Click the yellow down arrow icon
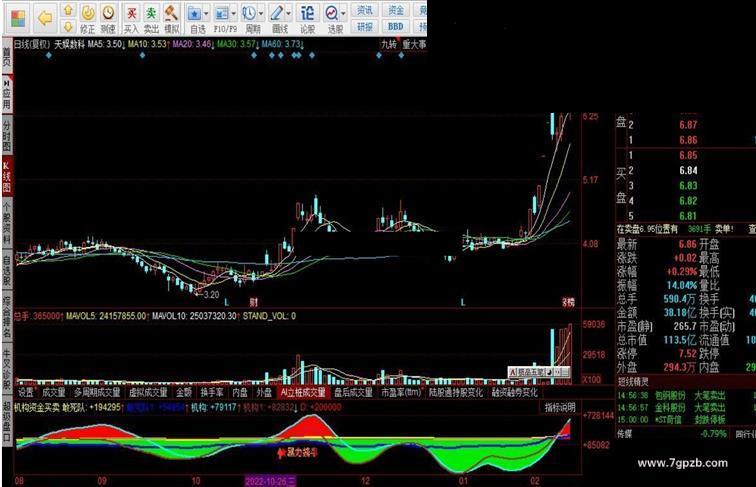This screenshot has height=487, width=756. click(68, 27)
